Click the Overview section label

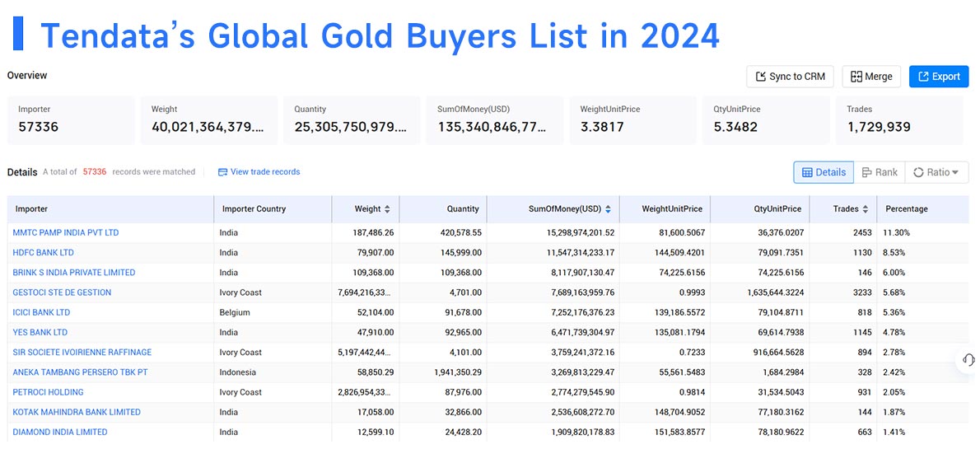click(27, 75)
